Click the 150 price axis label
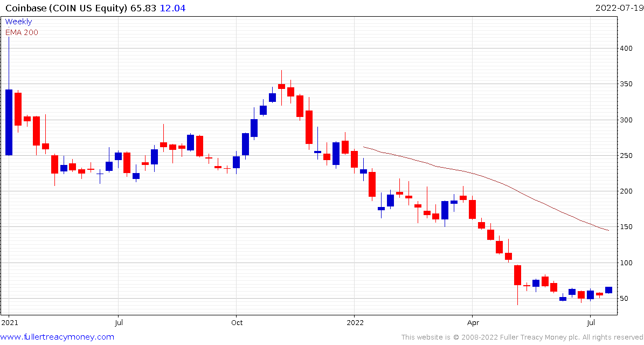644x345 pixels. (x=626, y=227)
